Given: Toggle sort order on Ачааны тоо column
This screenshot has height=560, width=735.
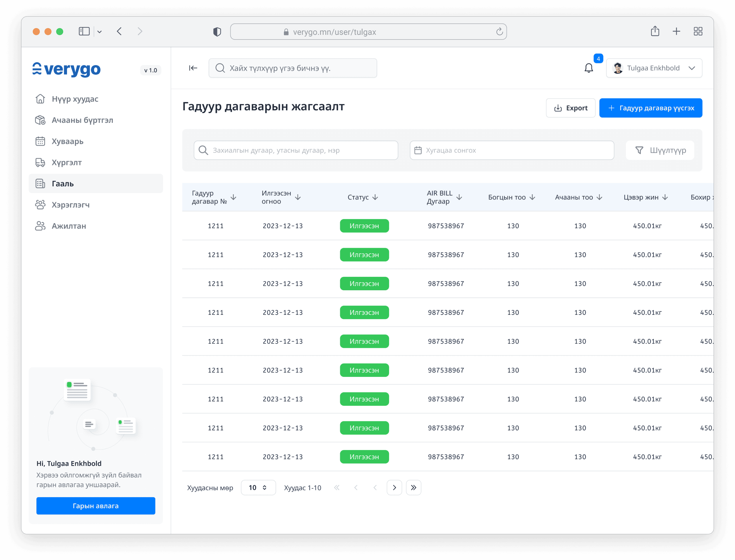Looking at the screenshot, I should pyautogui.click(x=600, y=197).
